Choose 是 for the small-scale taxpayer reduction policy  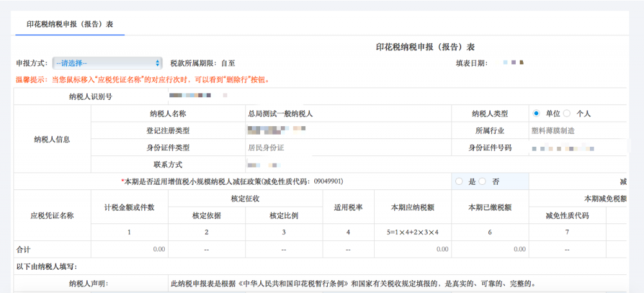[459, 182]
